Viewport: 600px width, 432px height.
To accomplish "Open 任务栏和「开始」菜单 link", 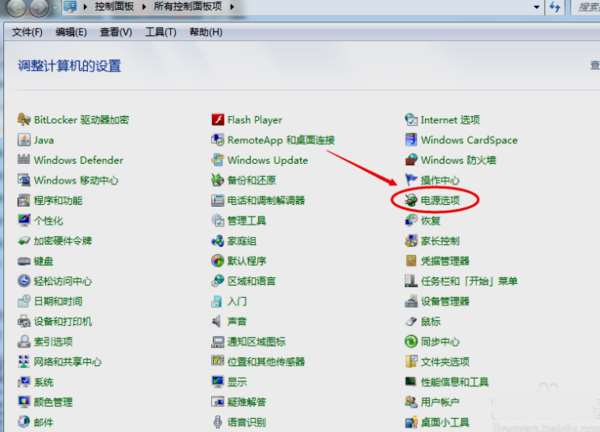I will pyautogui.click(x=469, y=281).
